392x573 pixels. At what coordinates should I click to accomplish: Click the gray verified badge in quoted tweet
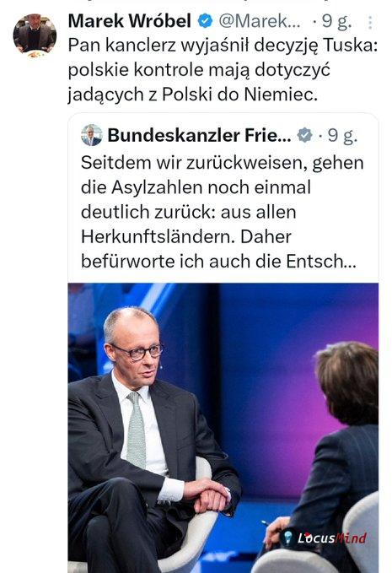click(x=305, y=135)
